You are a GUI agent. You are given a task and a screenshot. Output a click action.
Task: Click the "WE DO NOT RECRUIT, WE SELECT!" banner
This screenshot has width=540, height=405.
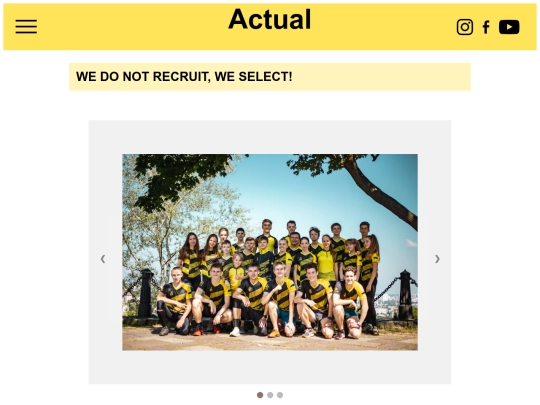pos(270,77)
